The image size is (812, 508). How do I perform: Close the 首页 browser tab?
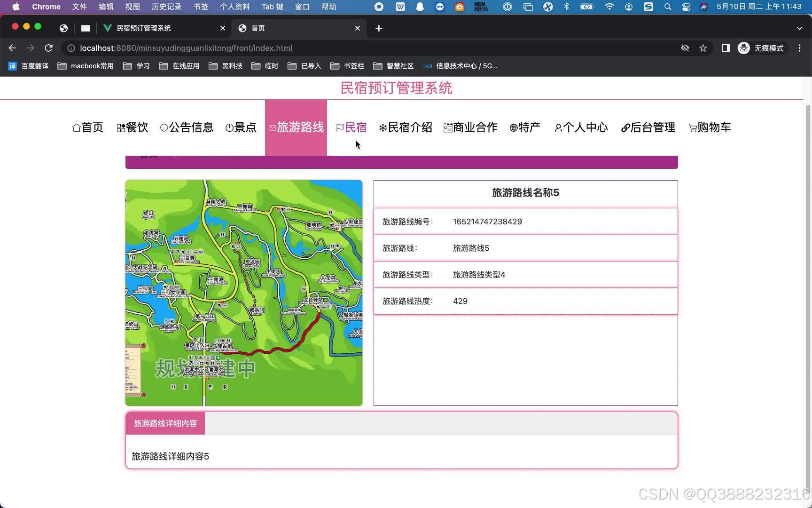pos(358,28)
